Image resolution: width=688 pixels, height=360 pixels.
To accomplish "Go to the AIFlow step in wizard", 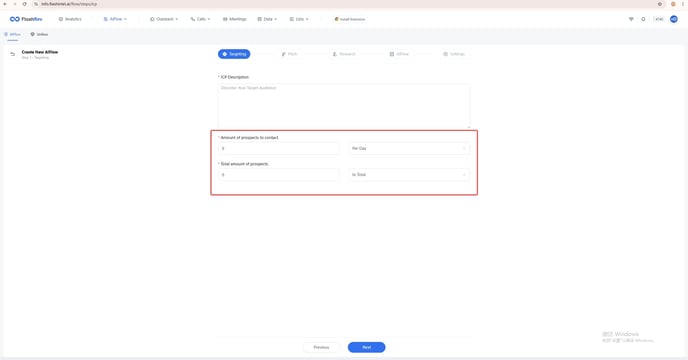I will (x=399, y=54).
